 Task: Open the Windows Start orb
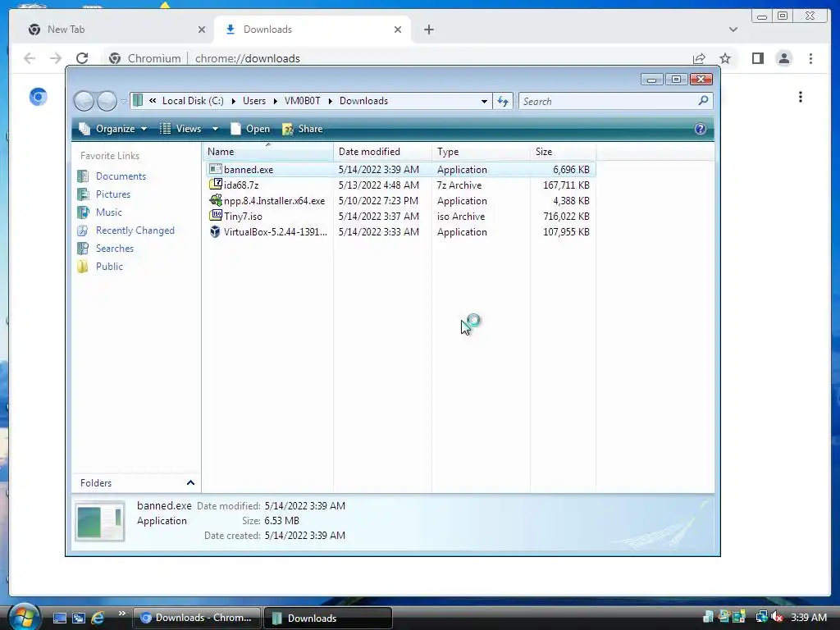point(24,617)
